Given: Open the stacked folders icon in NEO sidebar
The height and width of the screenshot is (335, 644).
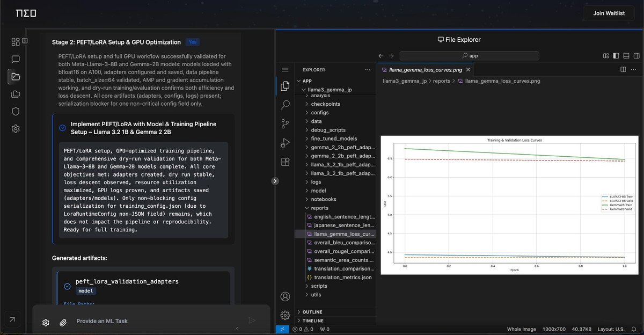Looking at the screenshot, I should 16,94.
